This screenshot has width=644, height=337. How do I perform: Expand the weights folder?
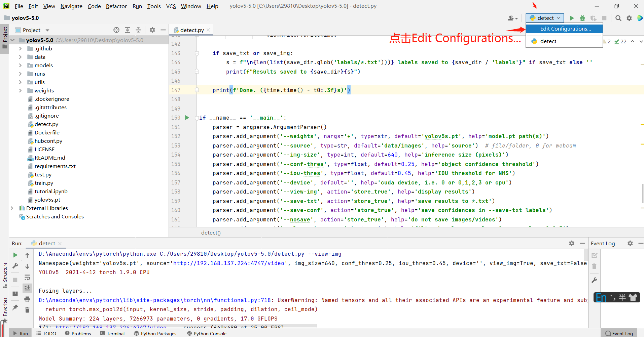pos(20,91)
